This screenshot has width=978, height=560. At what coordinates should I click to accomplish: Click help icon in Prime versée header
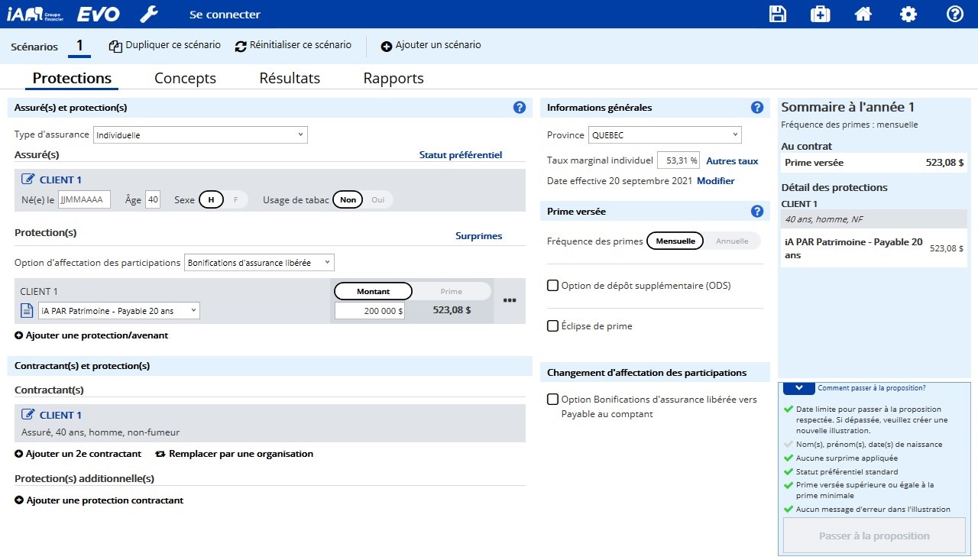click(756, 212)
